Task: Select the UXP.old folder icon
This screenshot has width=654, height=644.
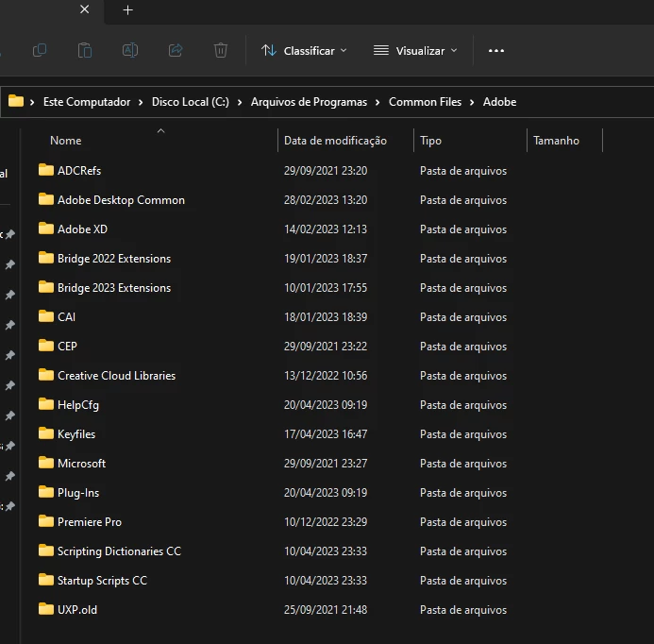Action: tap(46, 609)
